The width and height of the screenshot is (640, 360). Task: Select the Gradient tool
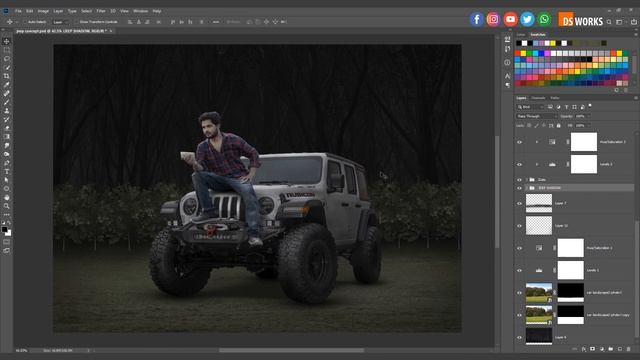click(7, 137)
